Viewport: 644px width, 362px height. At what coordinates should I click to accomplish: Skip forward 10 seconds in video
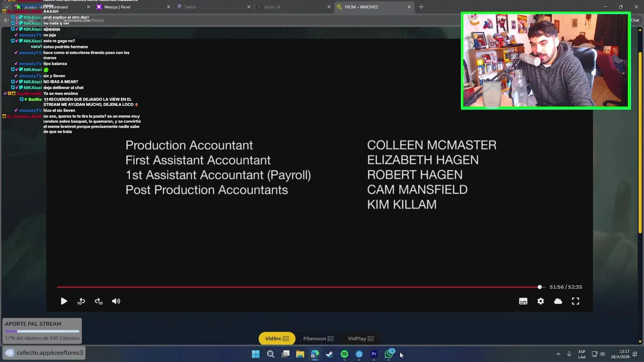(x=99, y=301)
